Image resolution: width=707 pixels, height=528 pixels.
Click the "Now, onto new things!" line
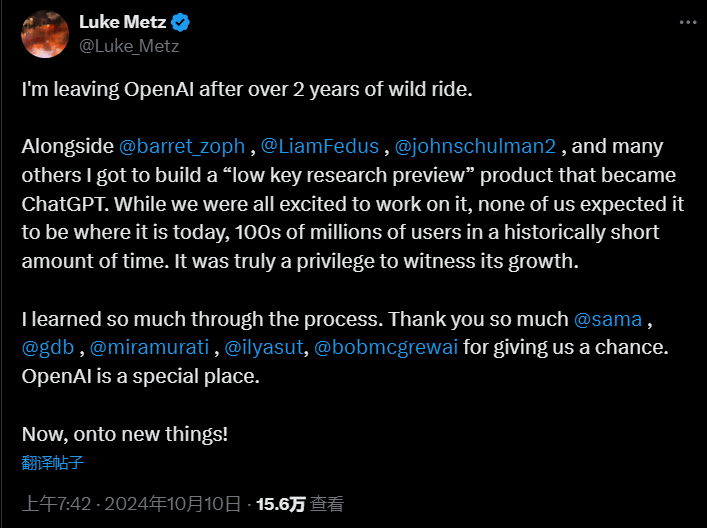coord(125,434)
